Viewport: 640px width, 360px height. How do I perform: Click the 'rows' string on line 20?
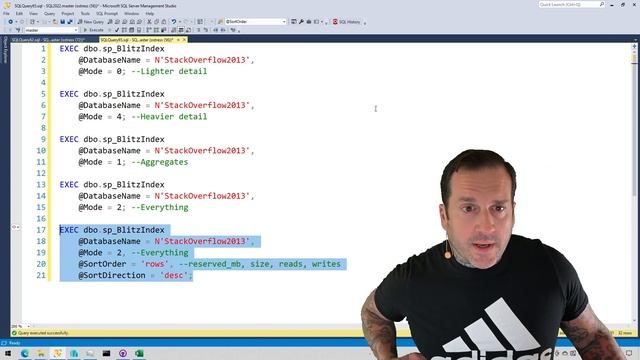(155, 264)
